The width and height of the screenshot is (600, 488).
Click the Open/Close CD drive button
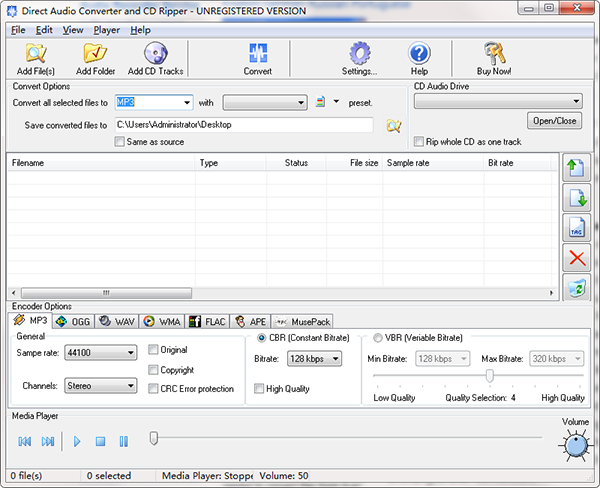(x=554, y=121)
